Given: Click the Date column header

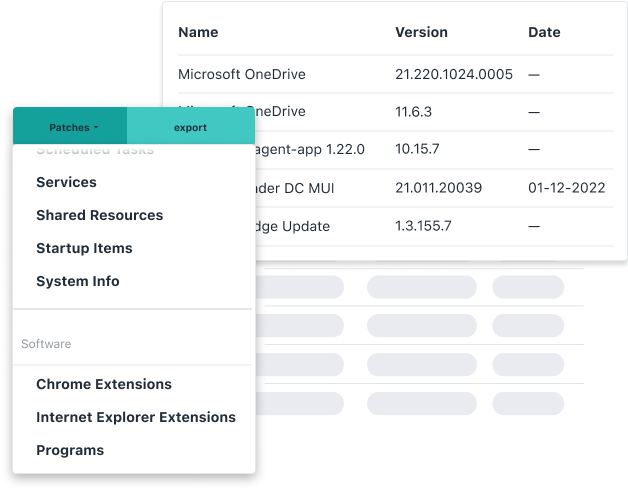Looking at the screenshot, I should pyautogui.click(x=544, y=32).
